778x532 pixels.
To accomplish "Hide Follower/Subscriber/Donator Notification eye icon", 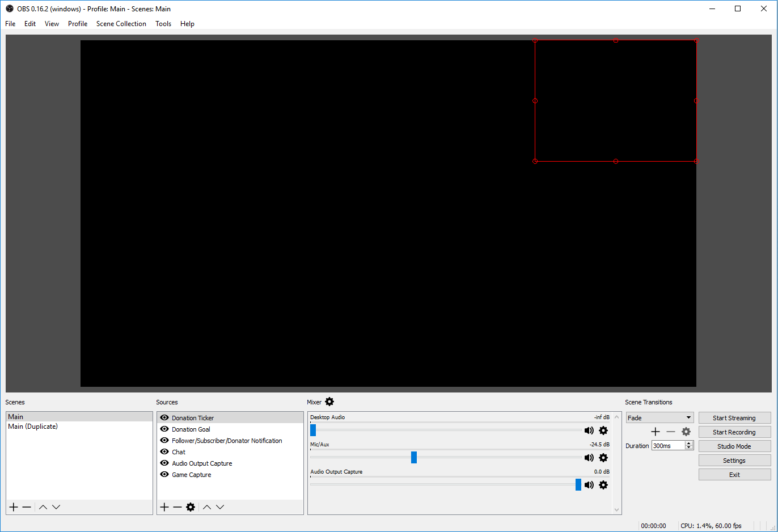I will 164,440.
